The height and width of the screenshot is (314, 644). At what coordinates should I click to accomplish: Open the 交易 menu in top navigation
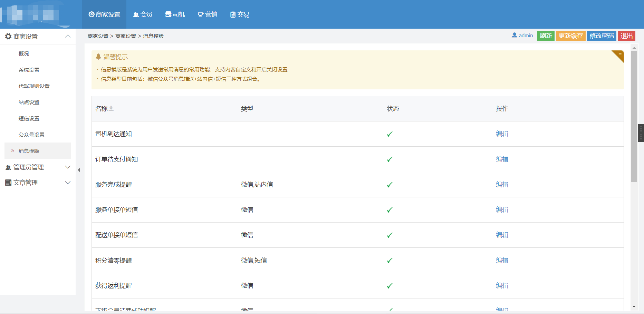point(239,14)
